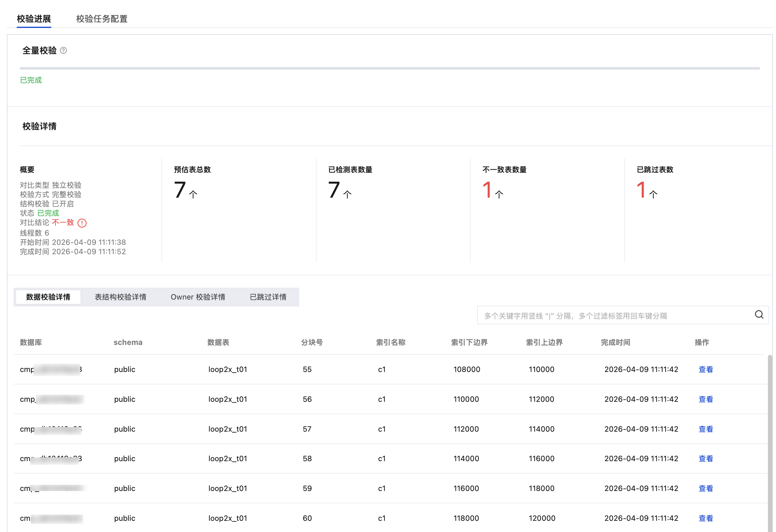Click 查看 link for chunk 56
Image resolution: width=776 pixels, height=532 pixels.
tap(705, 399)
